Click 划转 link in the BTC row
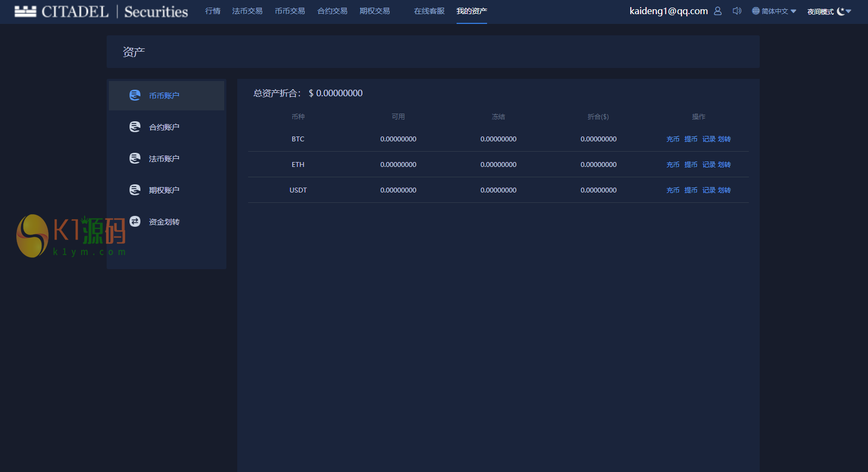868x472 pixels. (x=724, y=139)
